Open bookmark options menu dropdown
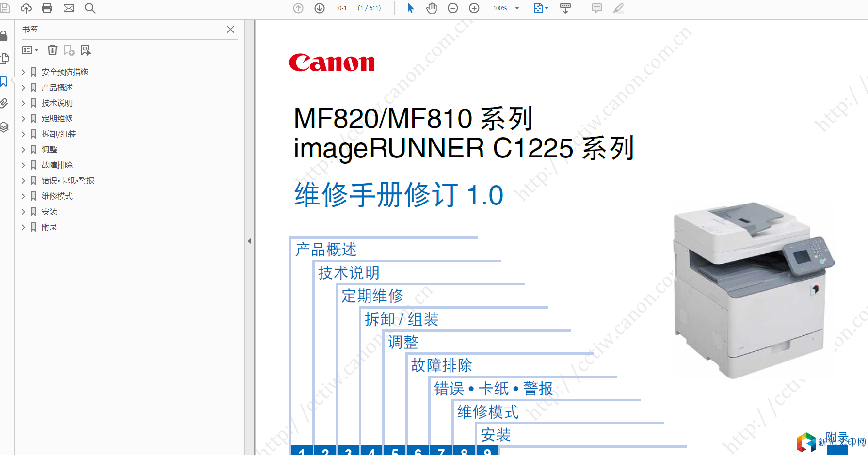 [31, 50]
